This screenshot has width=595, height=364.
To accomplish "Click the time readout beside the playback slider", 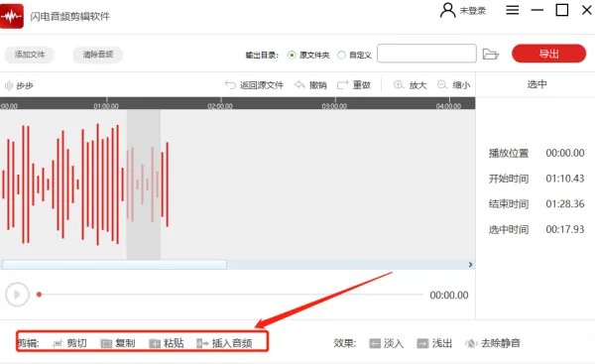I will 449,295.
